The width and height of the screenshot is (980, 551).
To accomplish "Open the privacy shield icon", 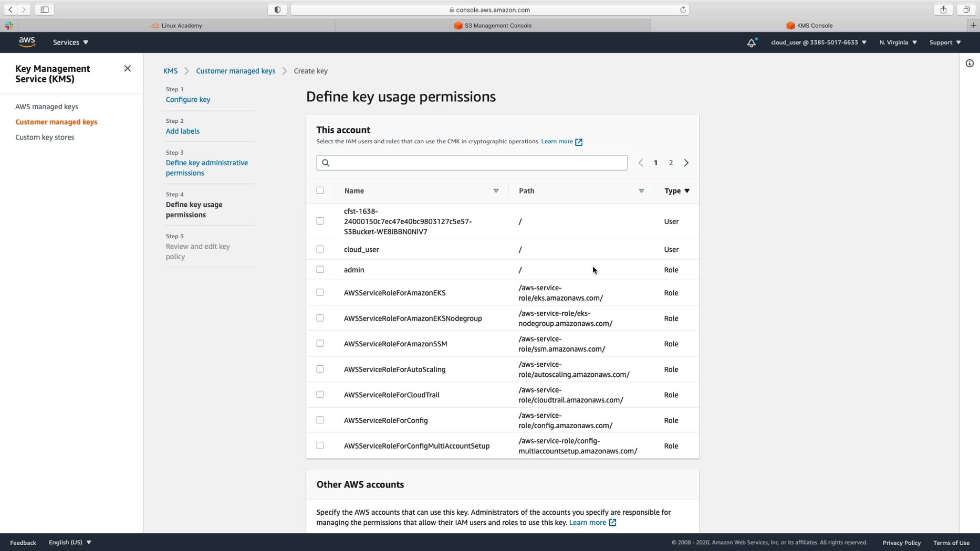I will tap(277, 9).
